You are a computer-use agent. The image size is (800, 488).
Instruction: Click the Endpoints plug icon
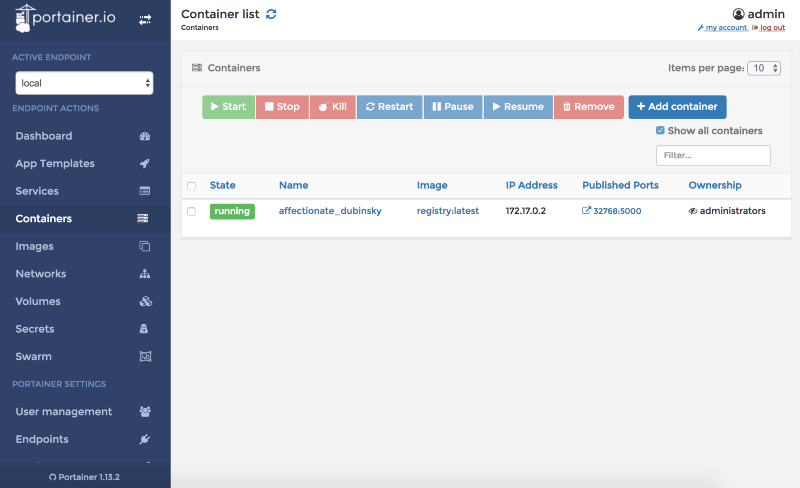click(x=145, y=439)
